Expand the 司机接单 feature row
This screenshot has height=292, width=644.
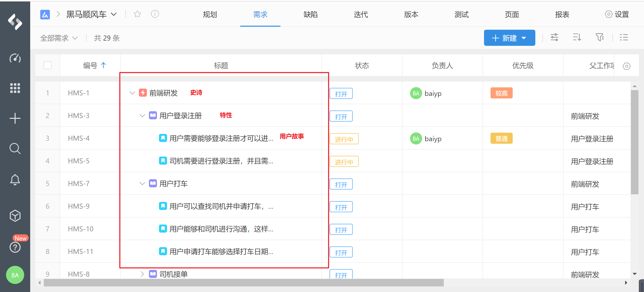point(142,274)
